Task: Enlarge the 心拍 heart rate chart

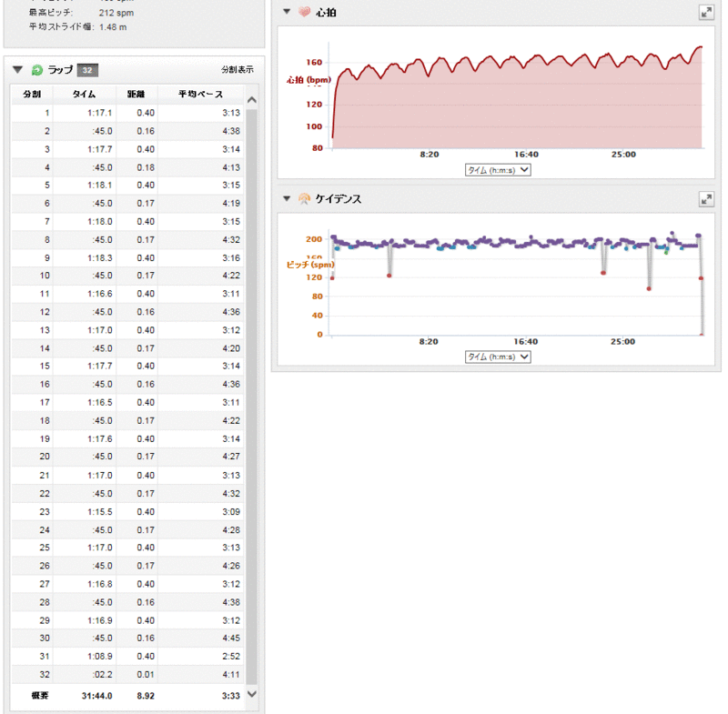Action: coord(706,13)
